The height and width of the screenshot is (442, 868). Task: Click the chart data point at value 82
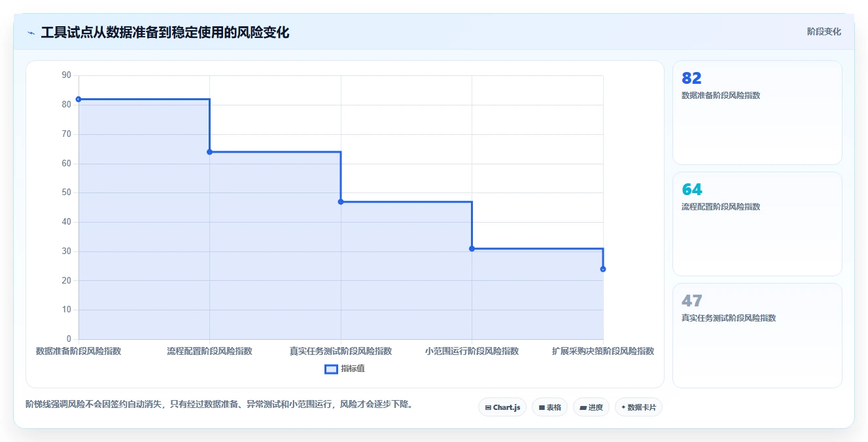(78, 100)
